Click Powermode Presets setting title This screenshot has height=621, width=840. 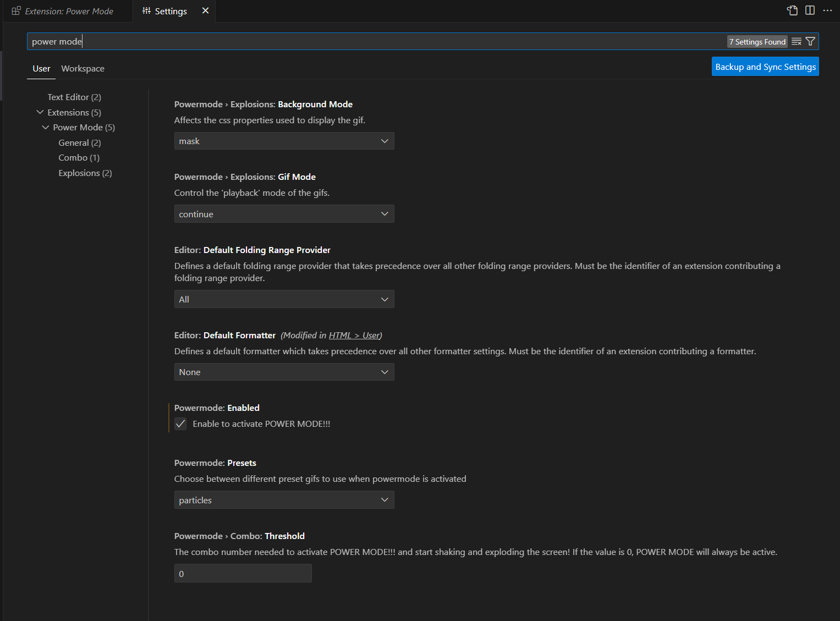(x=215, y=463)
